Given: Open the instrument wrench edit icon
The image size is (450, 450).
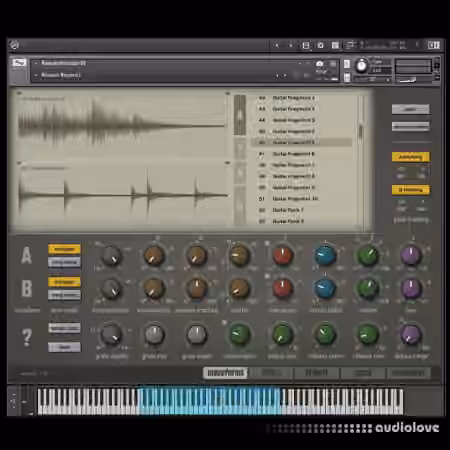Looking at the screenshot, I should (x=19, y=62).
